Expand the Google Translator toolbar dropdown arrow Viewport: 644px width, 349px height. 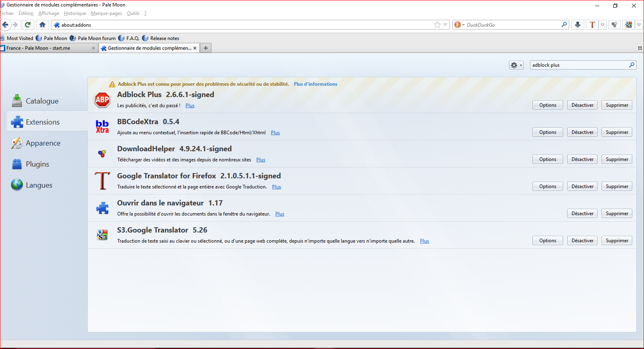[602, 25]
